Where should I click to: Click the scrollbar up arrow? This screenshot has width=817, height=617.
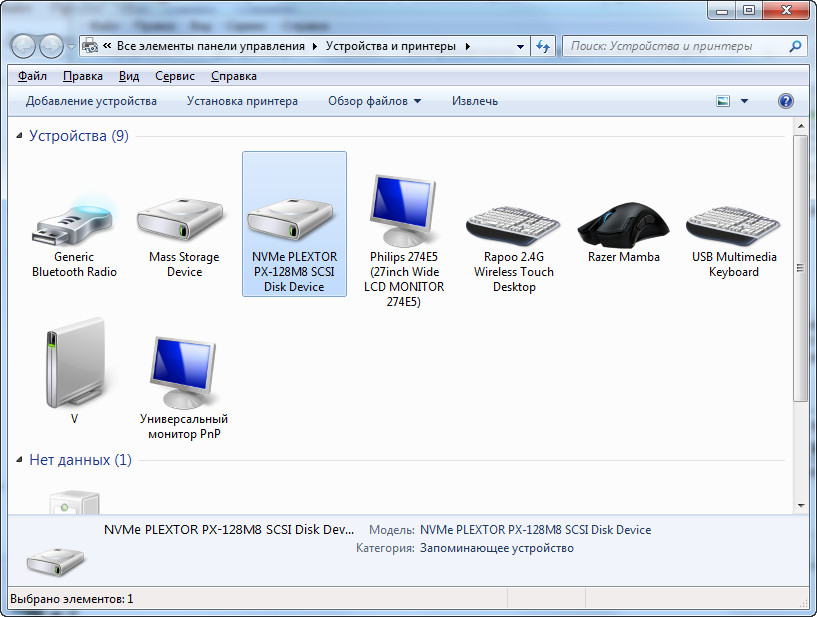800,126
